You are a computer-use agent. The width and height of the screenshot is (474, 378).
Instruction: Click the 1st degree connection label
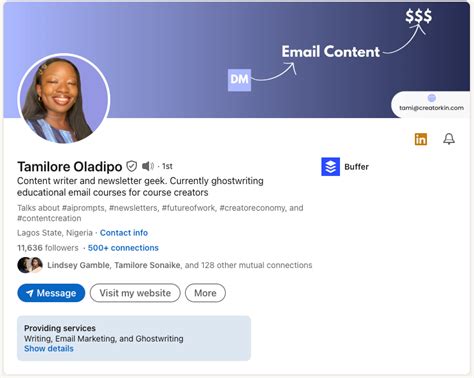(167, 166)
